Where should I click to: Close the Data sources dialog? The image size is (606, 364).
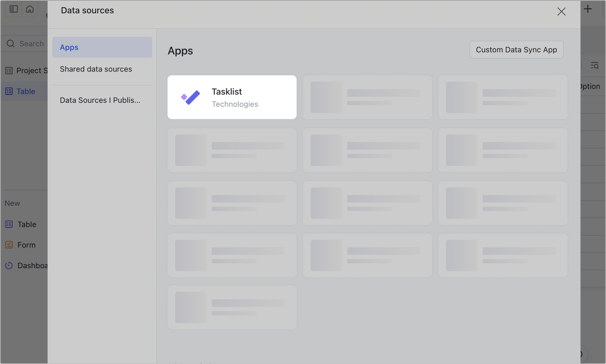561,11
